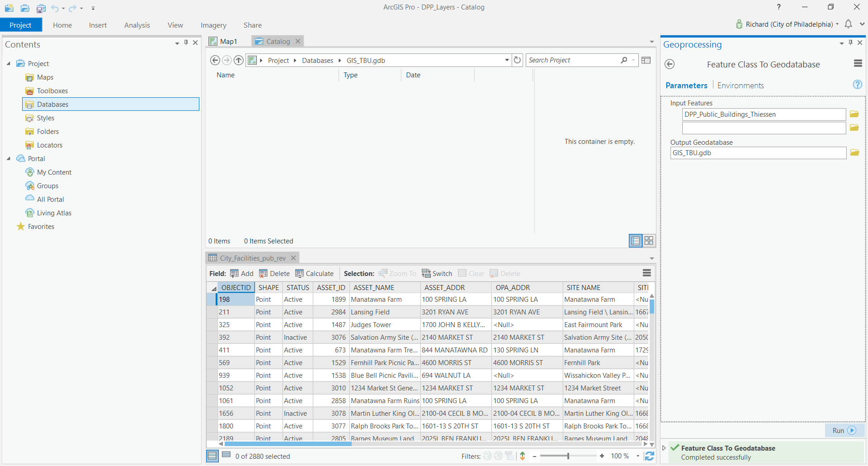Refresh the attribute table

650,456
